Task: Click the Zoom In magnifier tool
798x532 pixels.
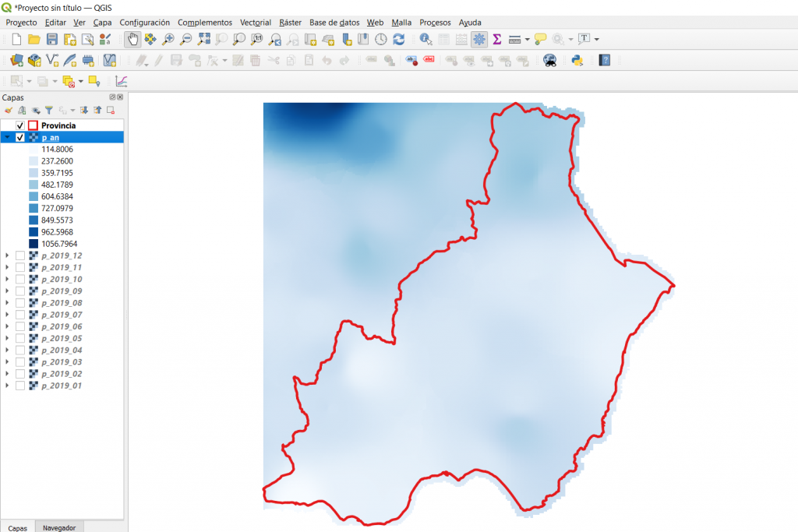Action: 168,39
